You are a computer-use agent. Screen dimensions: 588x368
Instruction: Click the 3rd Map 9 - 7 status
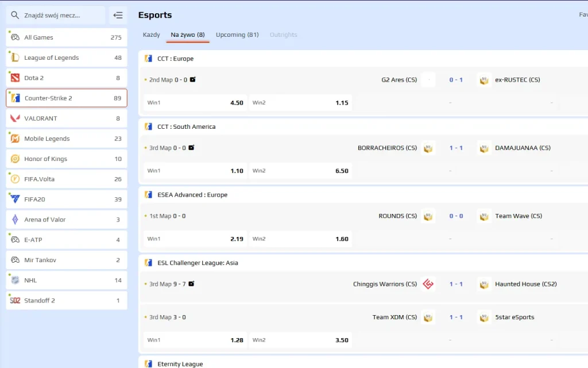[167, 284]
